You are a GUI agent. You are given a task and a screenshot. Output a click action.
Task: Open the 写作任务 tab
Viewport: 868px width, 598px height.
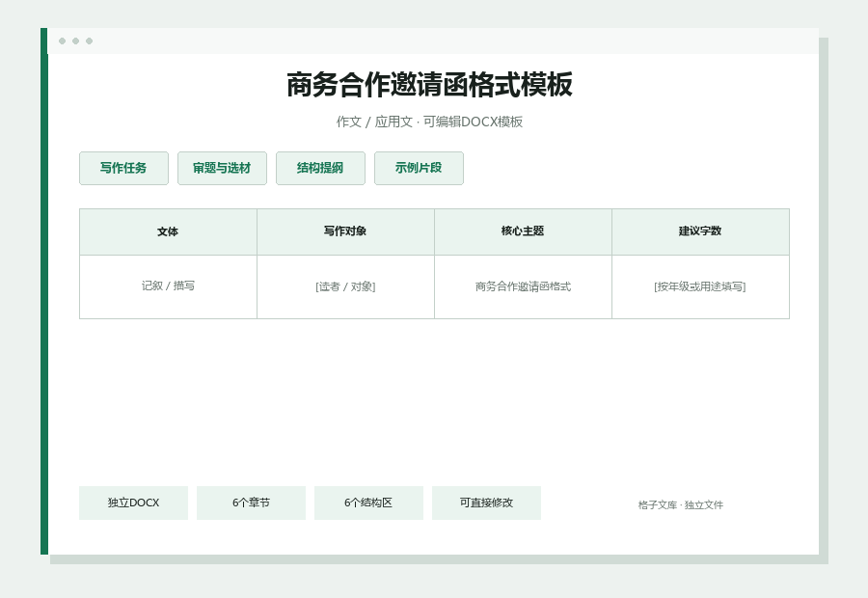tap(123, 169)
